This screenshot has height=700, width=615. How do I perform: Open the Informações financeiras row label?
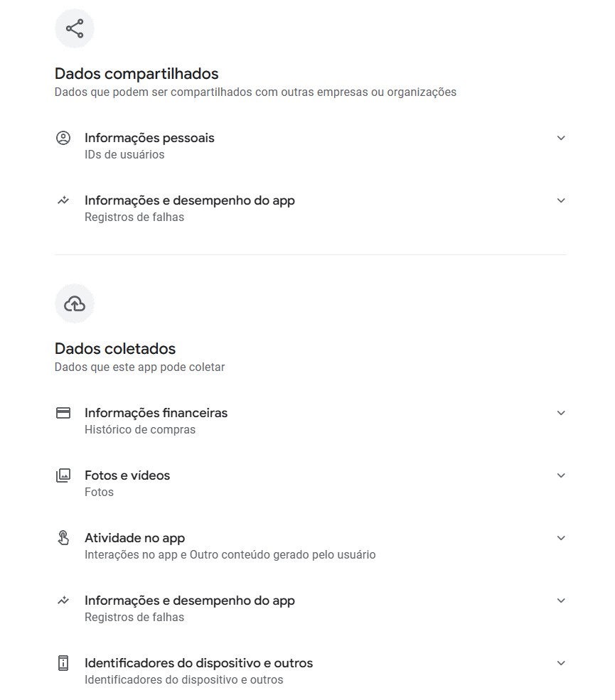tap(156, 413)
